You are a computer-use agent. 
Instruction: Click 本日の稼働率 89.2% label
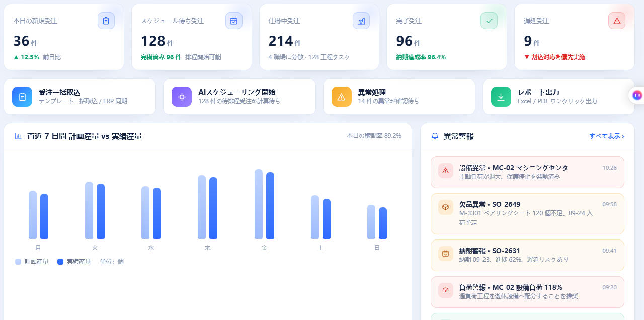click(x=374, y=136)
